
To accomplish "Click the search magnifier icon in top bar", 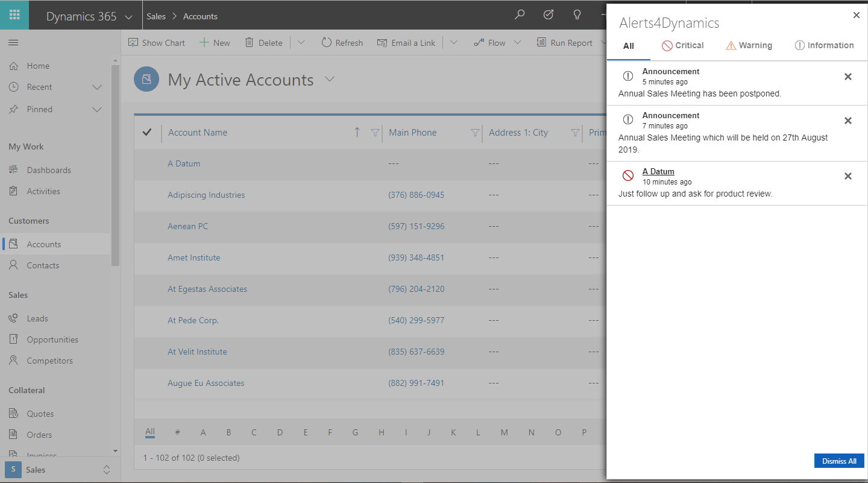I will (520, 15).
